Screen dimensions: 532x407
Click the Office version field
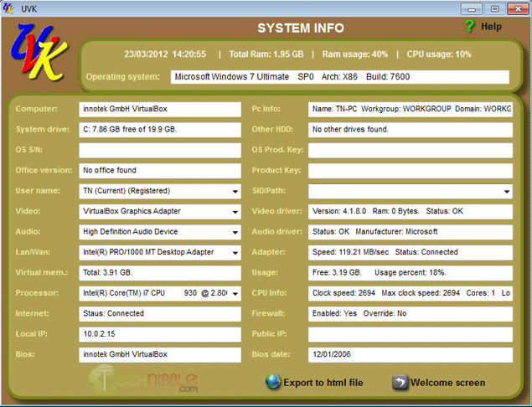click(x=160, y=171)
